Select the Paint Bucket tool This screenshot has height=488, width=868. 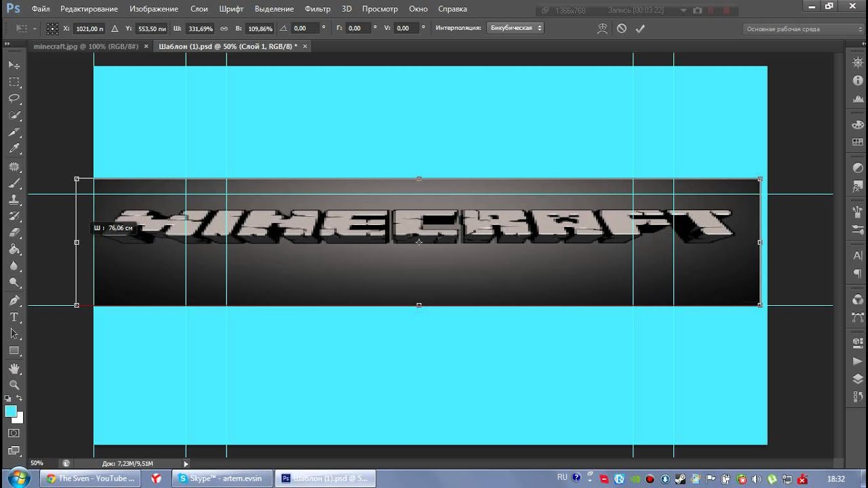(x=14, y=250)
